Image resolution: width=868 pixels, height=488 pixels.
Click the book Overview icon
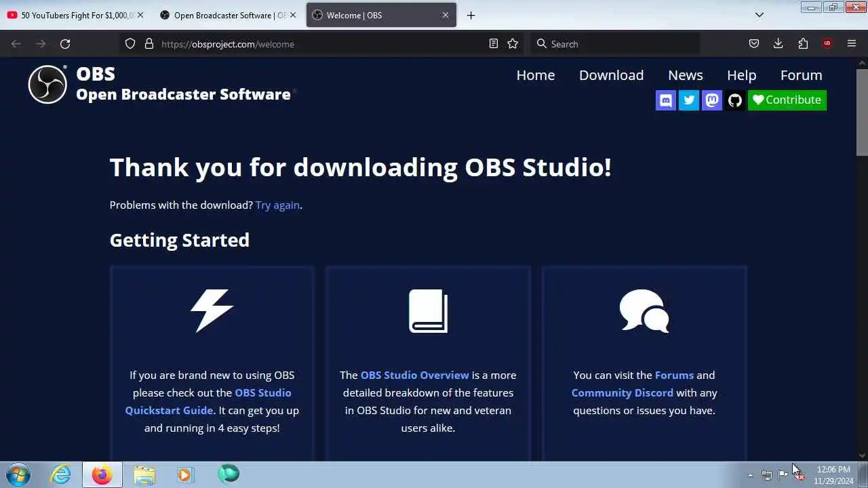(428, 311)
